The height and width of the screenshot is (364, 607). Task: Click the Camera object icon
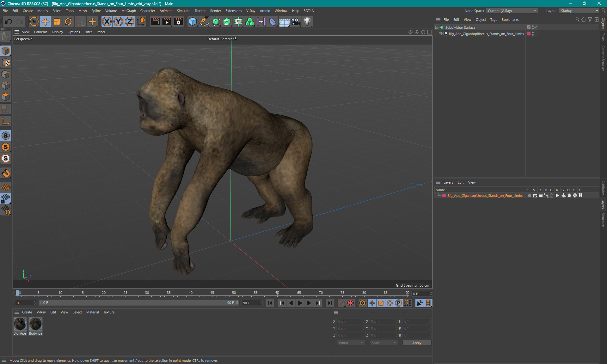pos(296,21)
